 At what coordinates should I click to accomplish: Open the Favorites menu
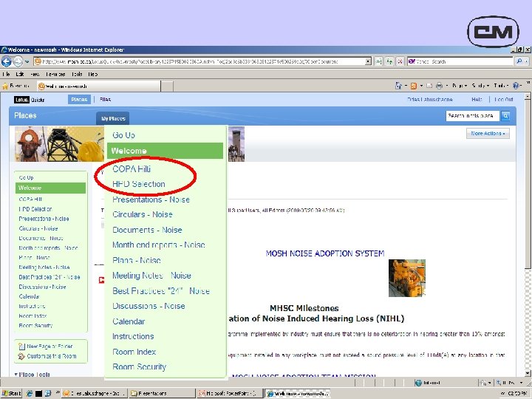[55, 74]
